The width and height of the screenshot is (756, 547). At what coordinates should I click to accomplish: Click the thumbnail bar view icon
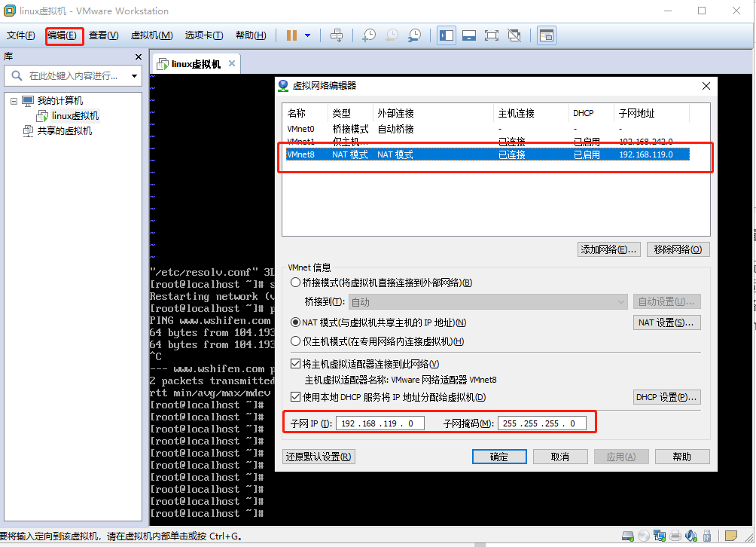[469, 35]
